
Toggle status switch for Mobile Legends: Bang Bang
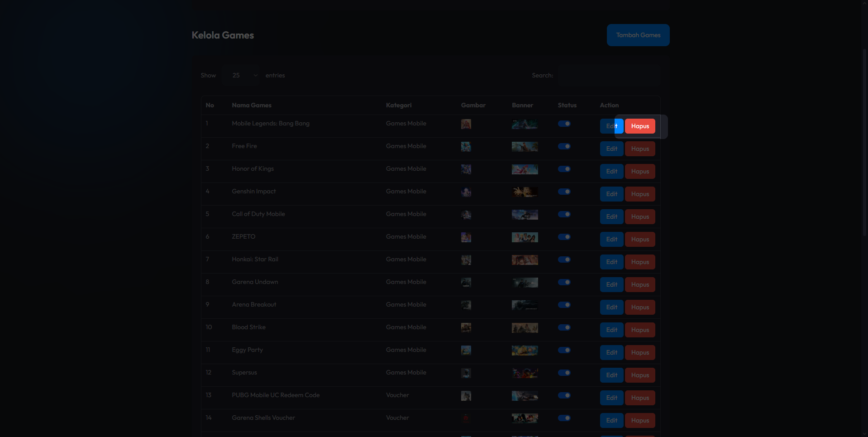pos(564,124)
